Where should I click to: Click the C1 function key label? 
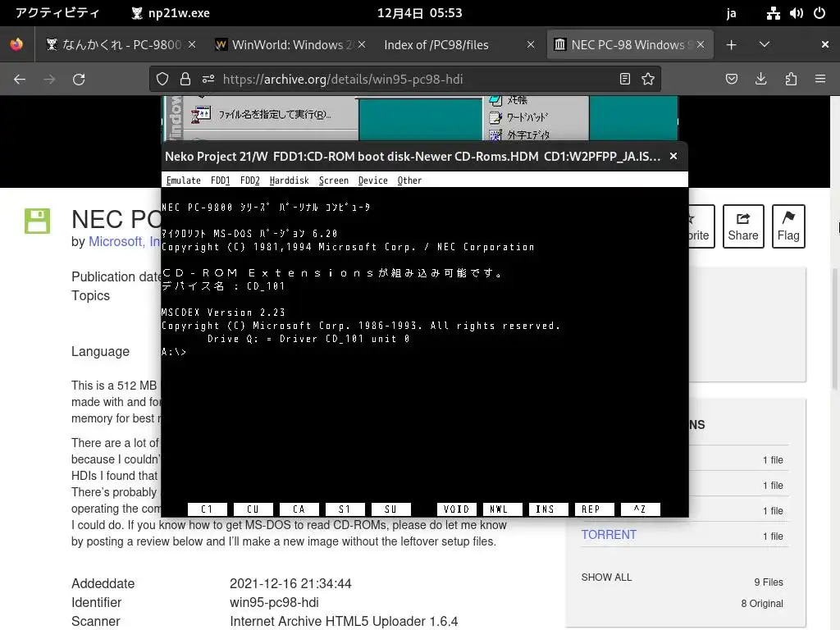click(207, 509)
